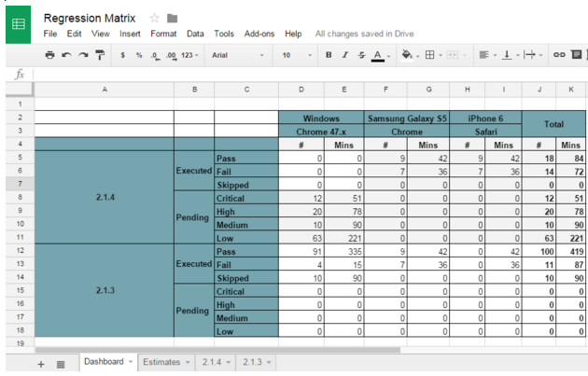Open the File menu
588x376 pixels.
pyautogui.click(x=50, y=34)
